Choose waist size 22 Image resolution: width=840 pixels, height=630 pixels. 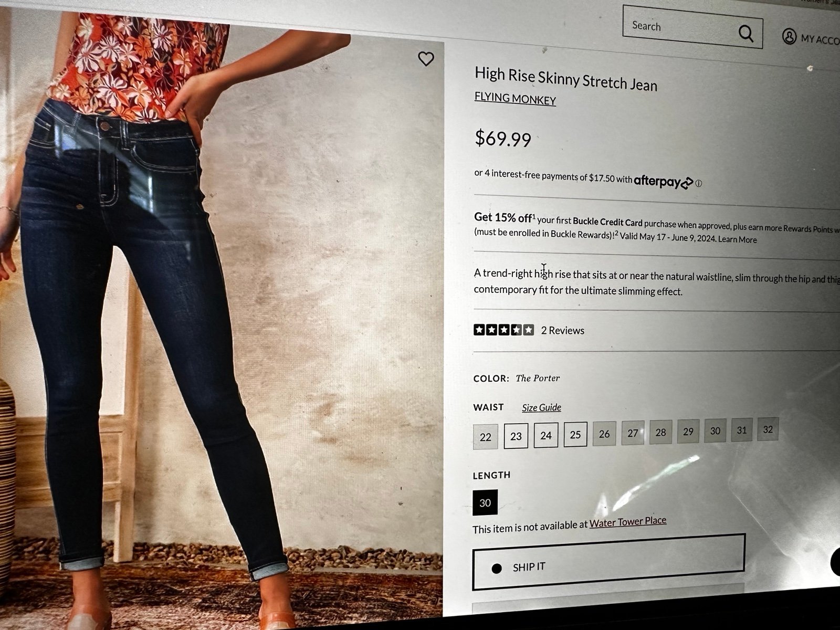coord(486,437)
